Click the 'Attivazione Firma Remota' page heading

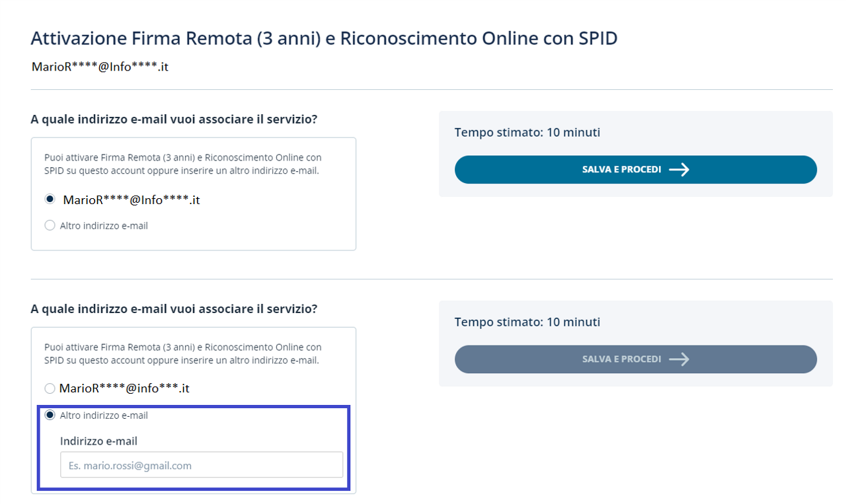(x=324, y=38)
